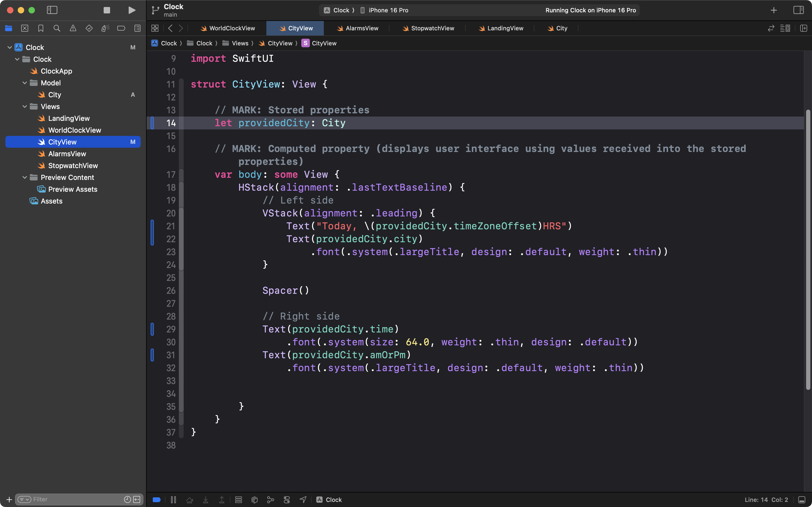Open the Debug Memory Graph icon

tap(271, 500)
